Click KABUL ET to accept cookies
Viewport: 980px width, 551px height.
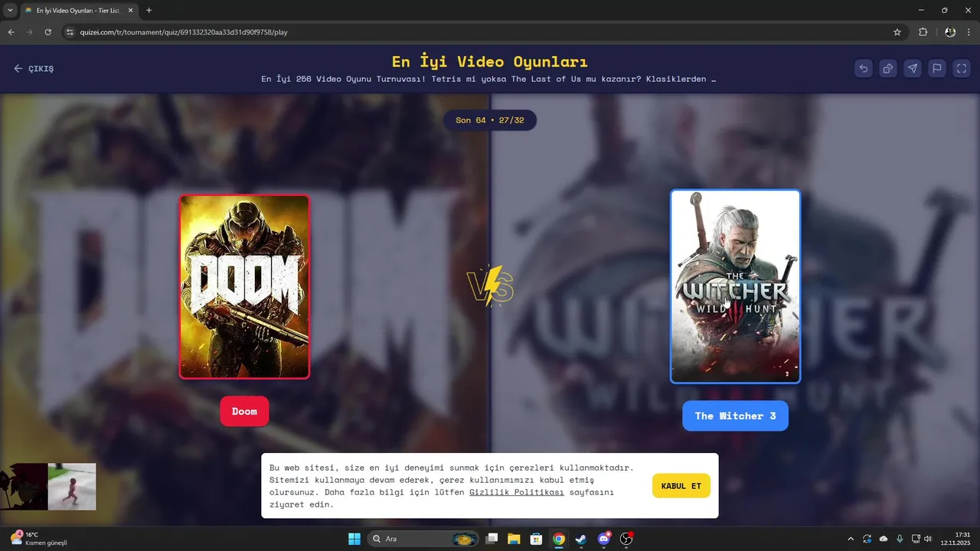click(681, 486)
